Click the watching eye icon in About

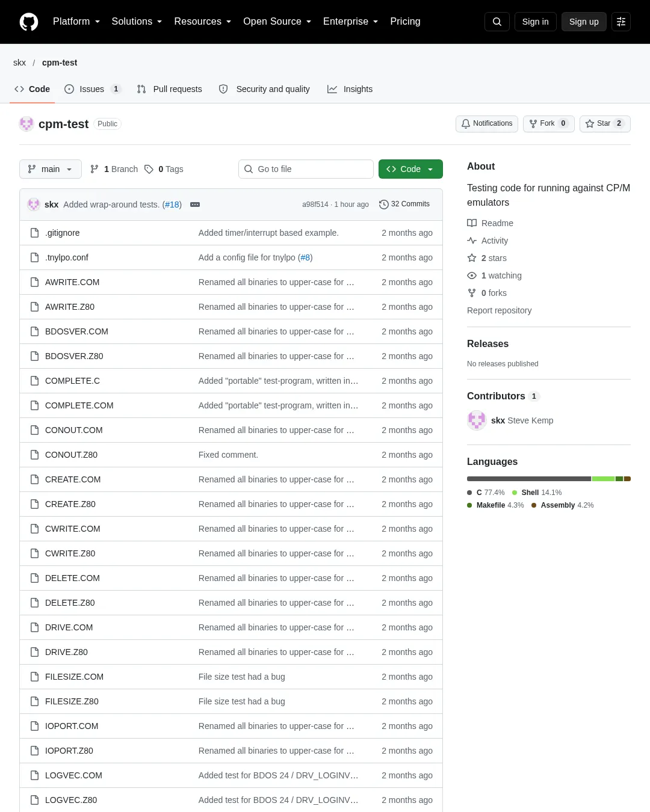coord(472,275)
